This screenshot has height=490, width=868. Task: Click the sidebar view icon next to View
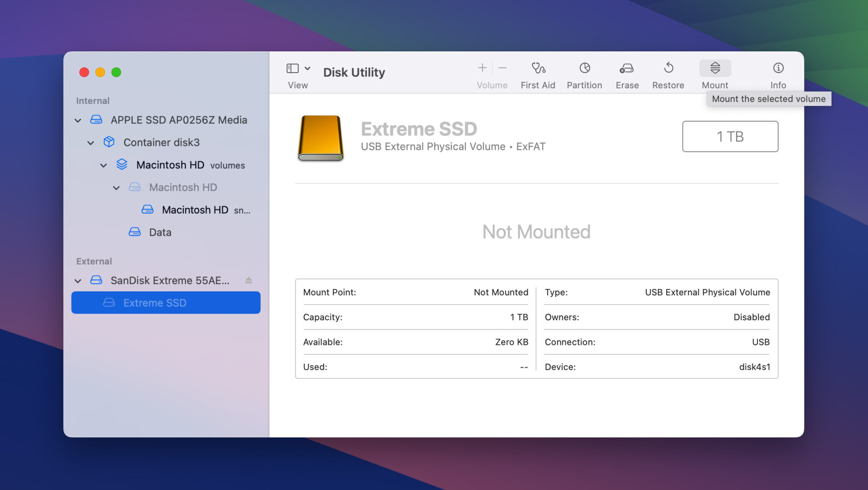point(293,68)
